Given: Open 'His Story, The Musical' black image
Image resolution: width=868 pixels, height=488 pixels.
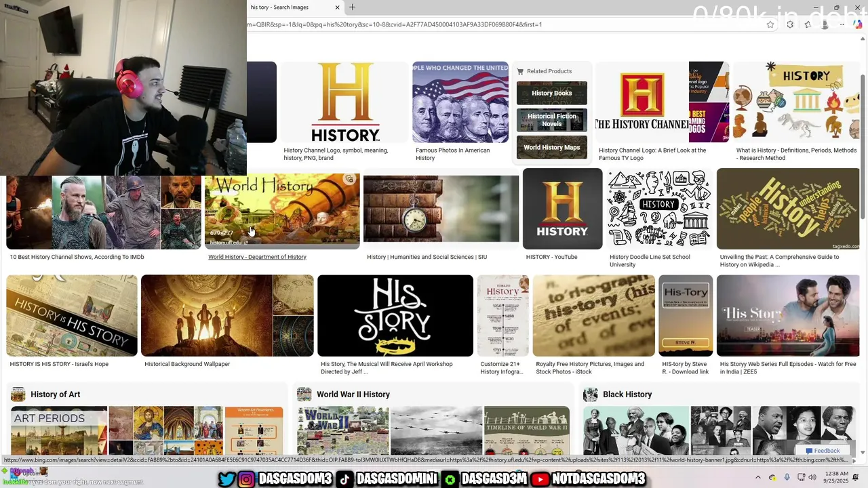Looking at the screenshot, I should [395, 316].
